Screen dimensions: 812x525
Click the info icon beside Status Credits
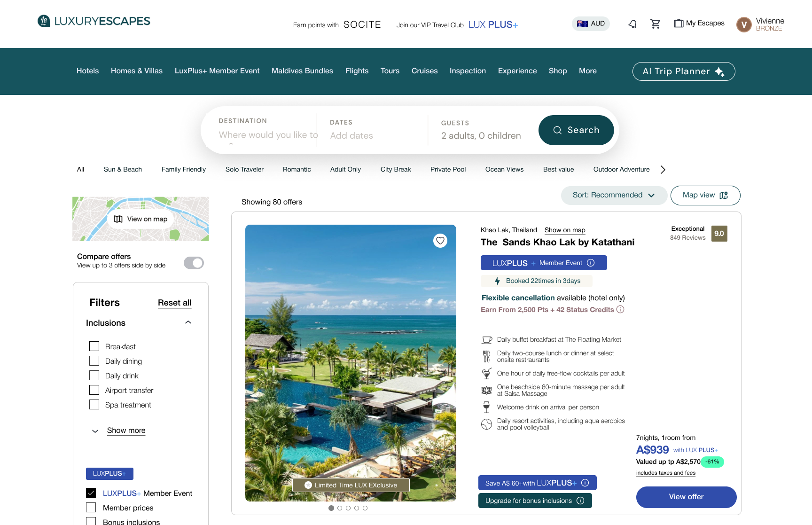pyautogui.click(x=620, y=309)
